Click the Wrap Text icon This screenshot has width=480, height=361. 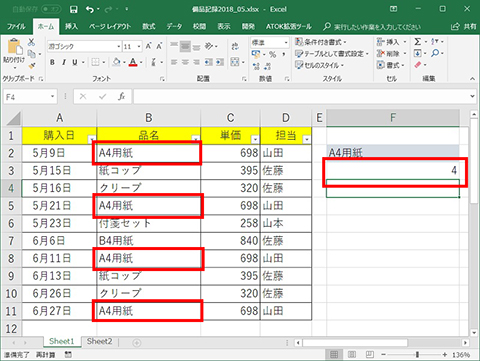click(235, 46)
